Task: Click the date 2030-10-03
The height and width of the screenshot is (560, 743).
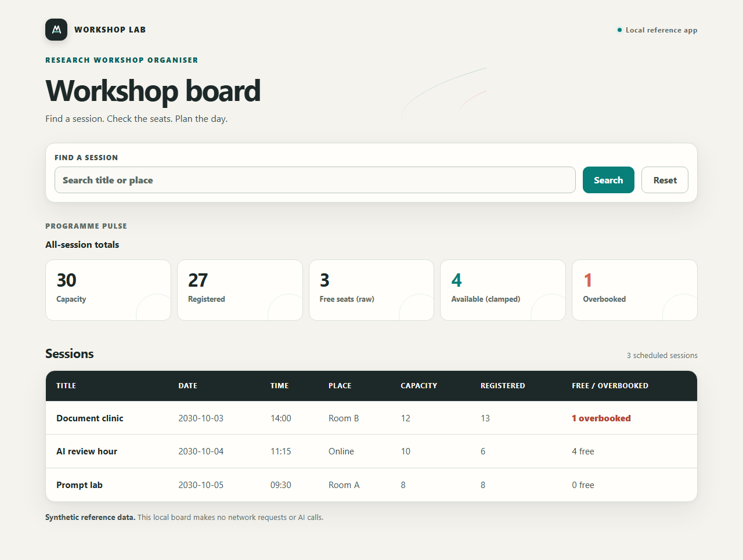Action: [201, 418]
